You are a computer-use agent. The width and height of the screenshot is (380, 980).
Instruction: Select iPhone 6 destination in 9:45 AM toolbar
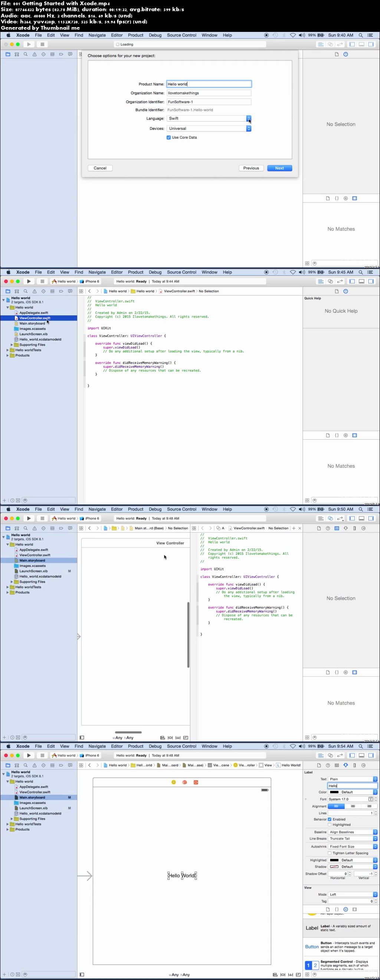(x=89, y=281)
